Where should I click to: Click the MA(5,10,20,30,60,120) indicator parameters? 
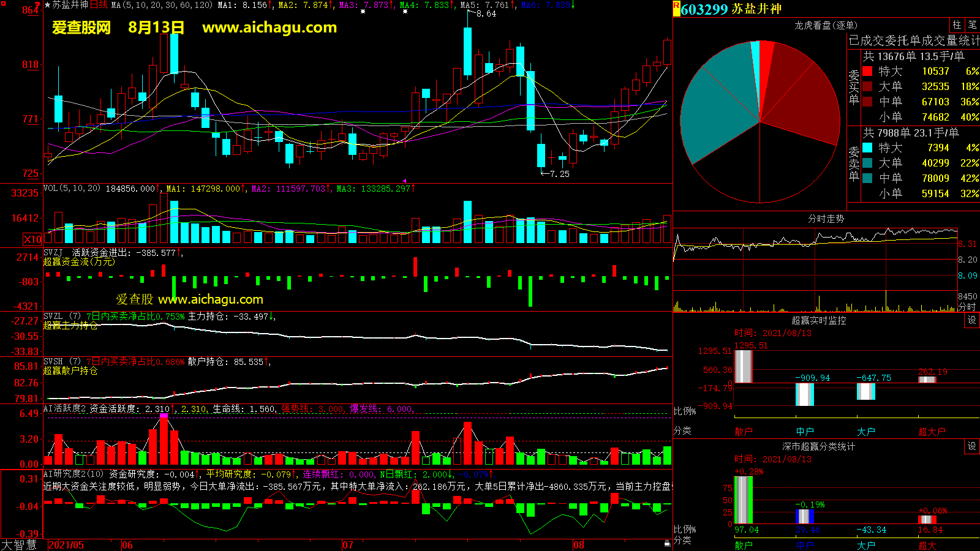tap(162, 5)
